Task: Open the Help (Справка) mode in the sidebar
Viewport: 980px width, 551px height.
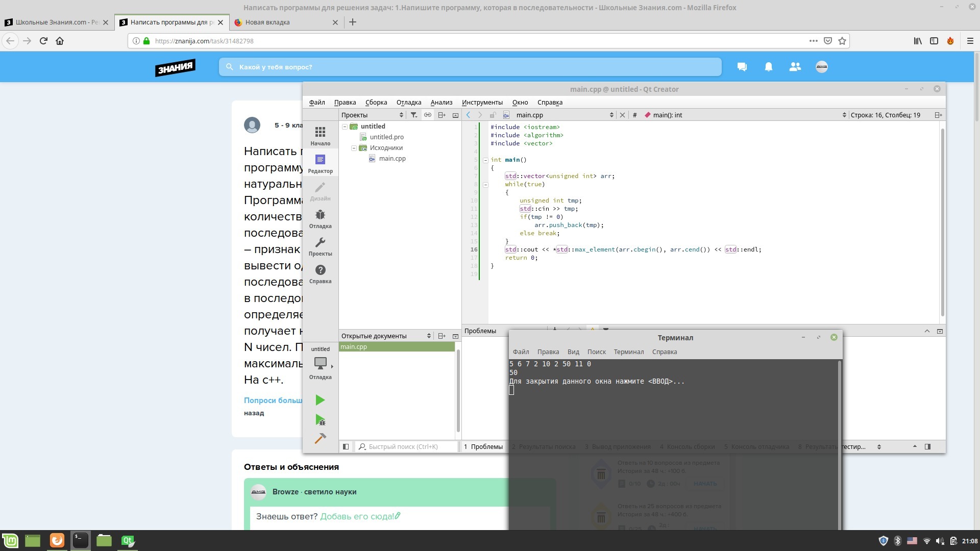Action: pyautogui.click(x=320, y=274)
